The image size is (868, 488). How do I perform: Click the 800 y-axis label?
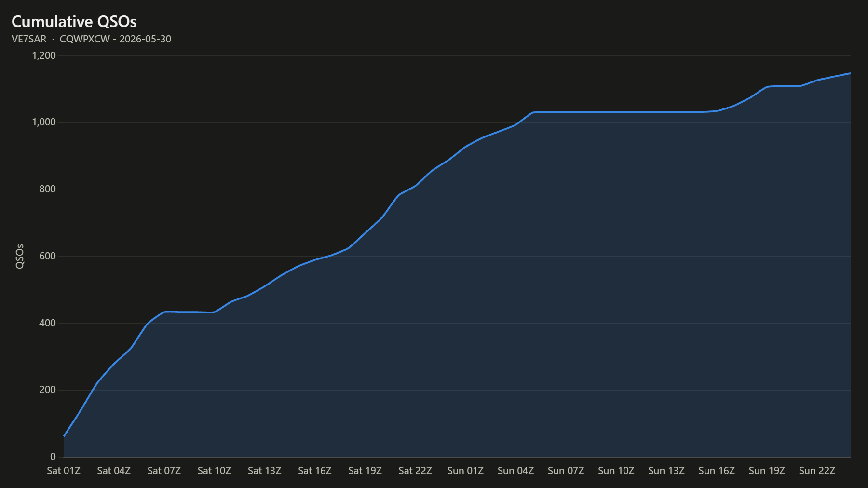pyautogui.click(x=48, y=189)
